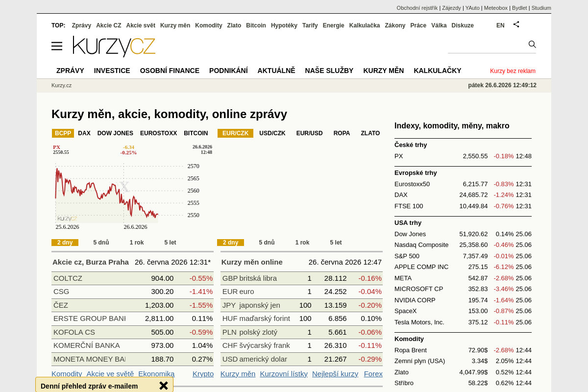Open the KURZY MĚN main menu

[384, 71]
